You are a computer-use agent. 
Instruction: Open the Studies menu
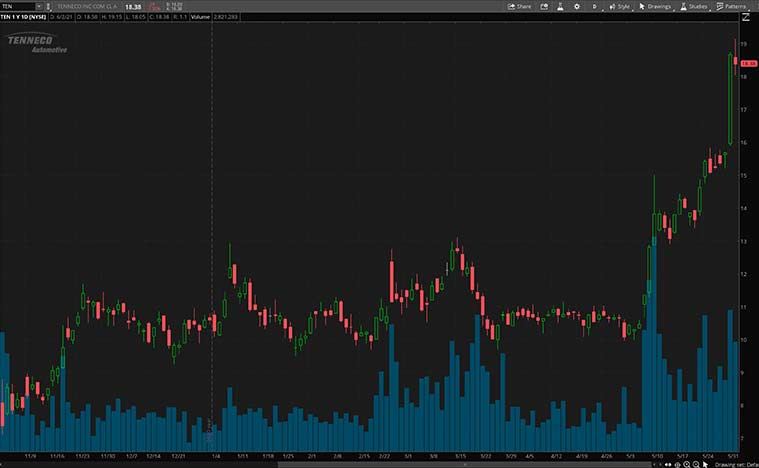(x=693, y=6)
